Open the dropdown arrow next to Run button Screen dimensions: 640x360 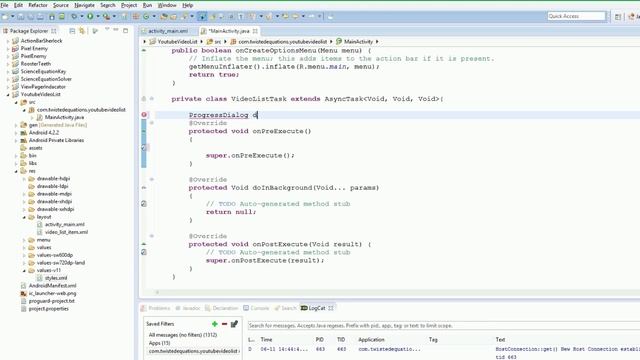click(x=98, y=17)
